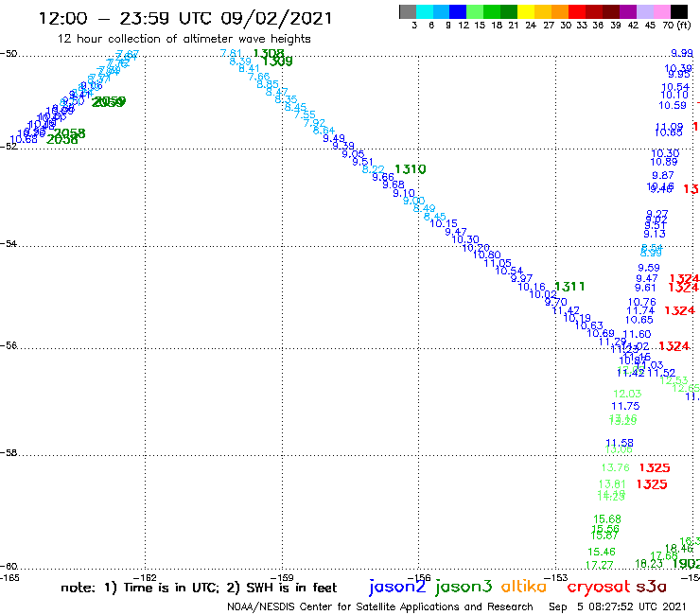Click the wave height value '11.60'

tap(637, 334)
